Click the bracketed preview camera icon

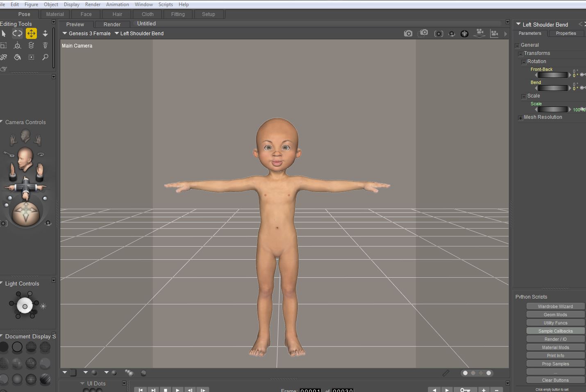click(x=438, y=34)
